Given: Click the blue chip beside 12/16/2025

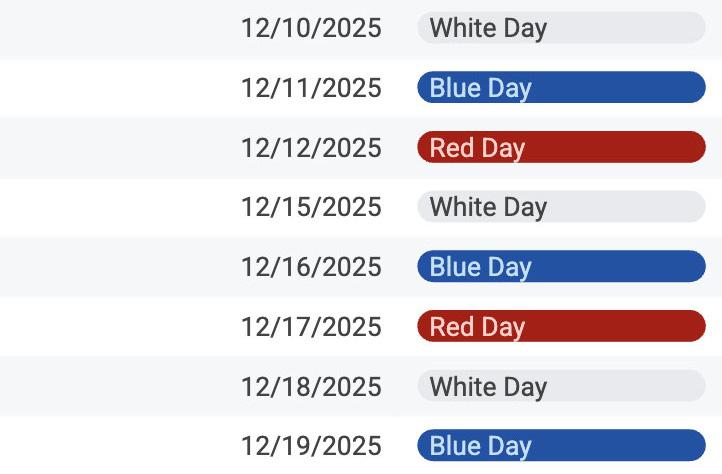Looking at the screenshot, I should click(561, 266).
